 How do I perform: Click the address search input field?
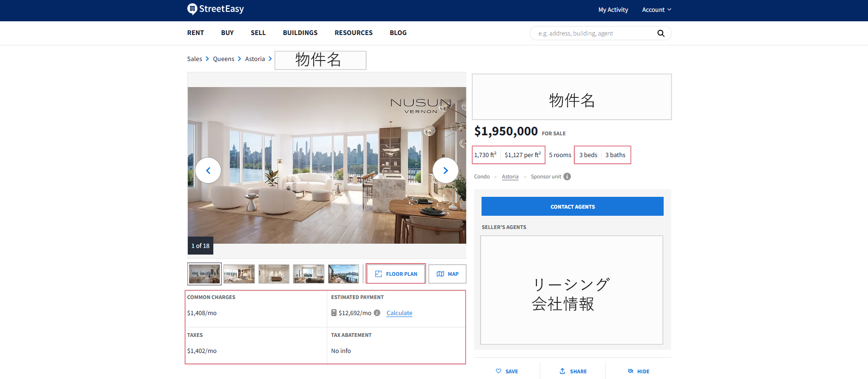coord(594,34)
